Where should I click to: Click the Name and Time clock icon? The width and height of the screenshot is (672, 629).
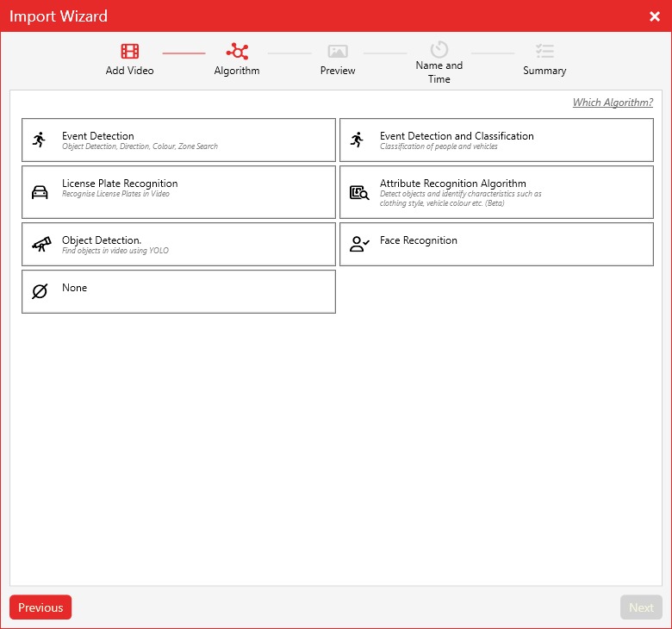point(439,49)
